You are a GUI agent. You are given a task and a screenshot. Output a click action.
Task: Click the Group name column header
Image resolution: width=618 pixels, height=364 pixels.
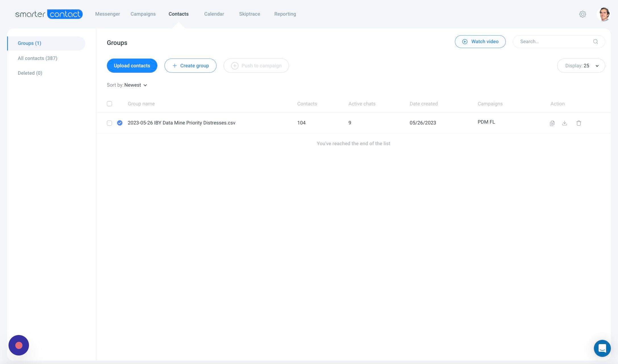coord(141,104)
